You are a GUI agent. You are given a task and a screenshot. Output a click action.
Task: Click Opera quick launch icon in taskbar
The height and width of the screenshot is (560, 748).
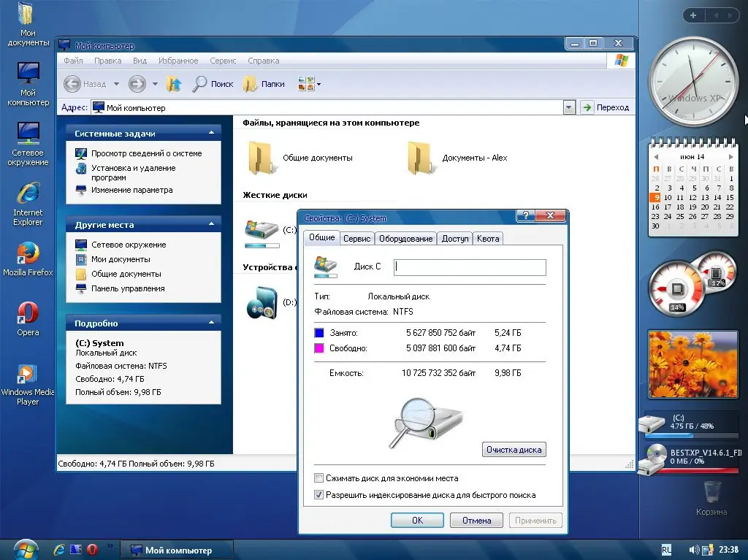coord(92,550)
